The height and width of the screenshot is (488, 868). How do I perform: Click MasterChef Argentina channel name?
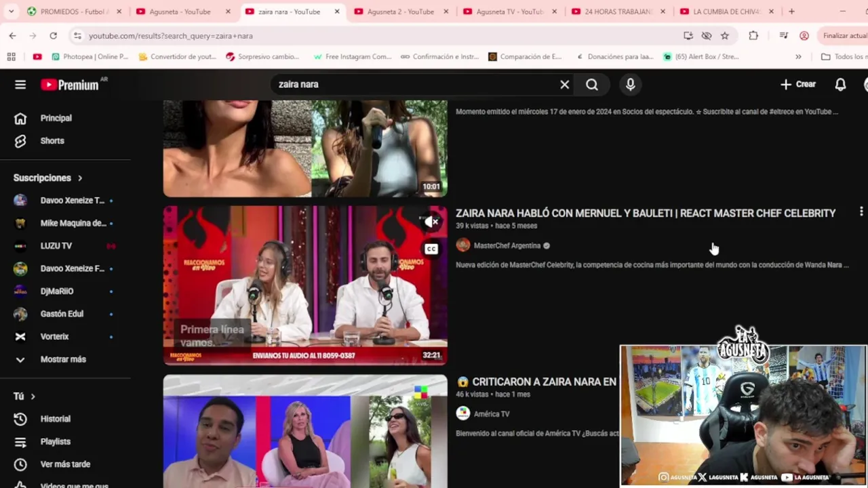(x=507, y=246)
